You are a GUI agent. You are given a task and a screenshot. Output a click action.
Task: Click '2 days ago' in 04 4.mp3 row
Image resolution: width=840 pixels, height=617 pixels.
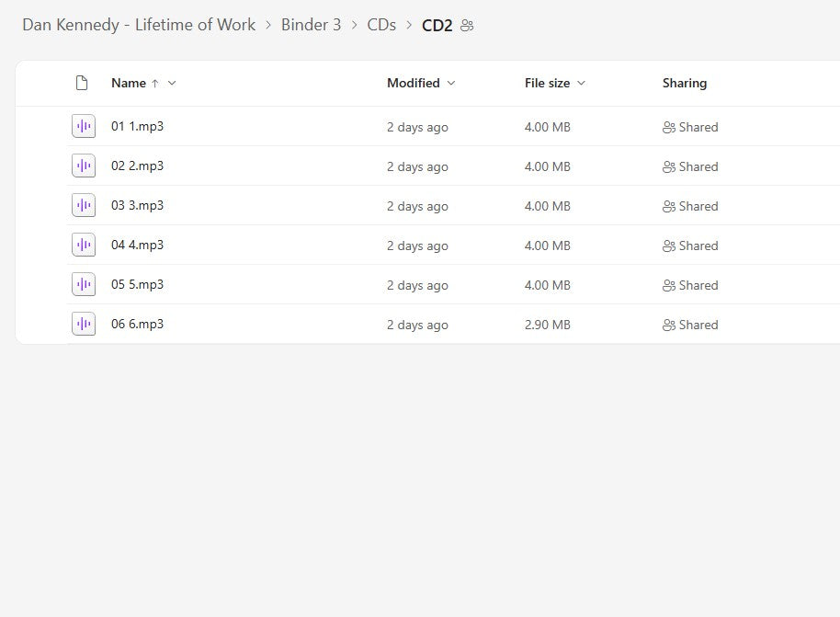point(417,246)
